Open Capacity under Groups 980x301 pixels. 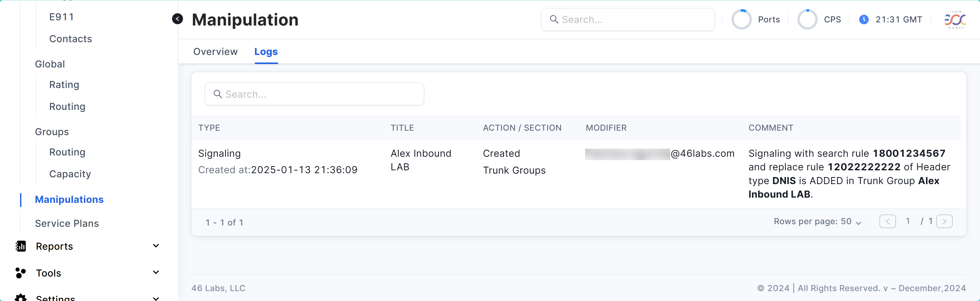coord(70,174)
